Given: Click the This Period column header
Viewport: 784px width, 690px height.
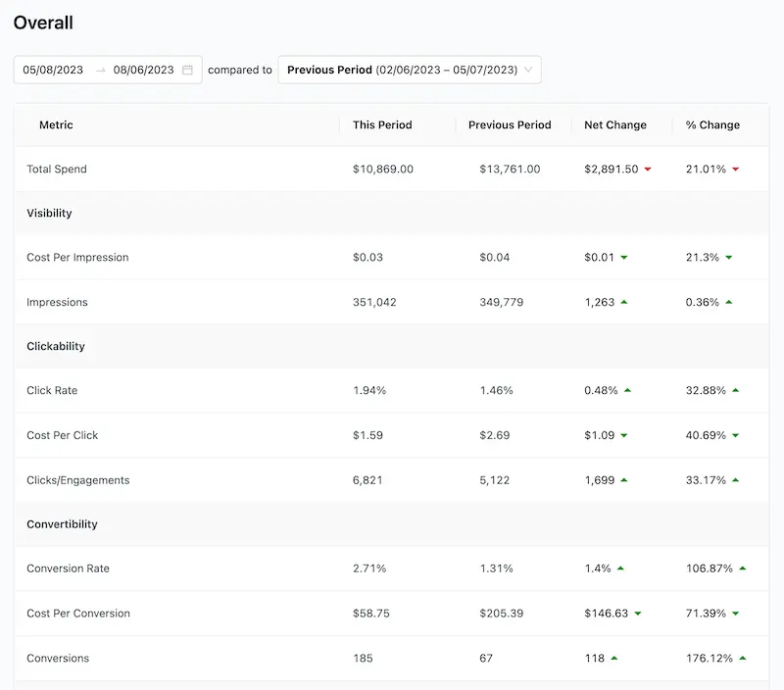Looking at the screenshot, I should tap(382, 124).
